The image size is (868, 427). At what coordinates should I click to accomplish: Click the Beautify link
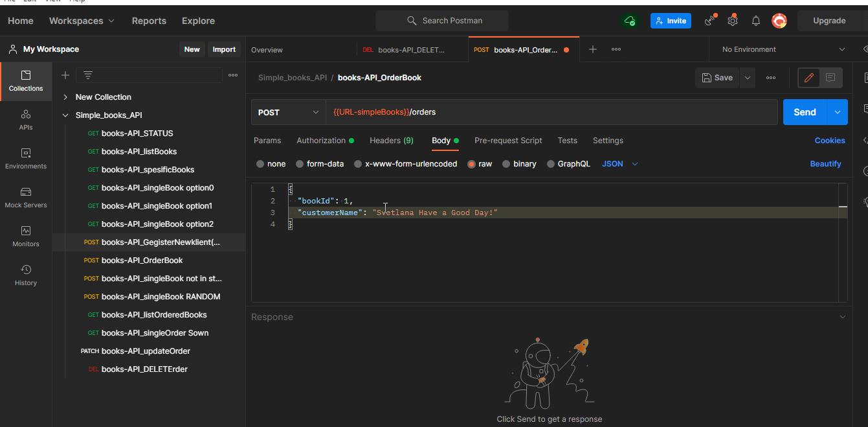point(825,164)
